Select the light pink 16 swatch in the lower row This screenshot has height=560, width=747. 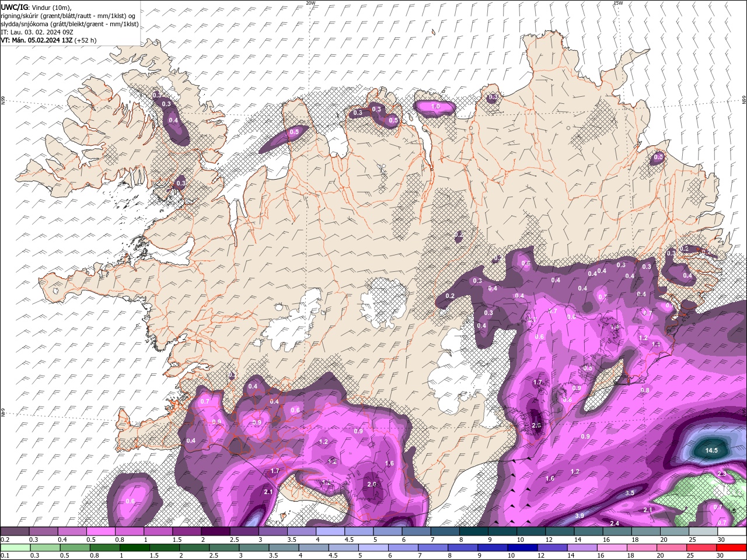click(612, 547)
